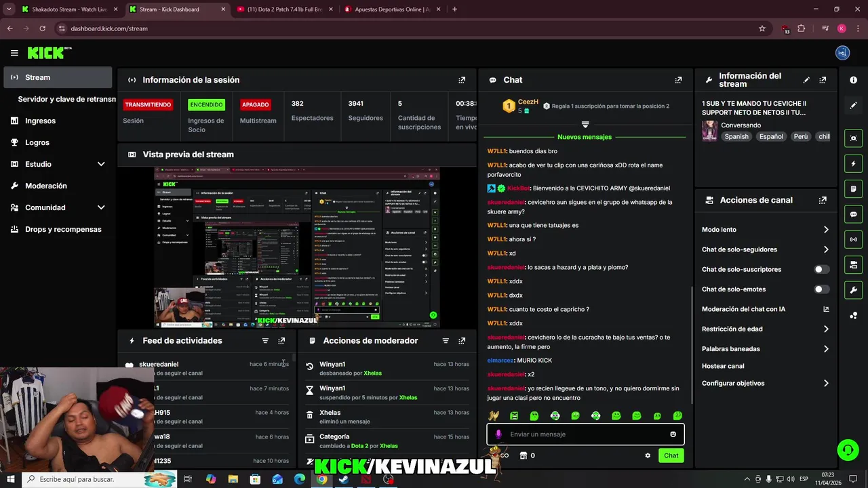Open Stream in the sidebar
Screen dimensions: 868x488
58,77
